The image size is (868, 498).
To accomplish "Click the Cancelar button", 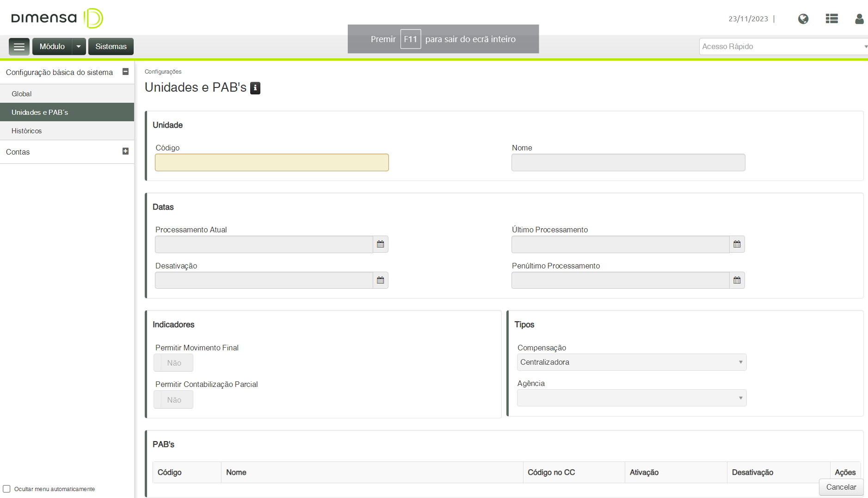I will pos(841,487).
